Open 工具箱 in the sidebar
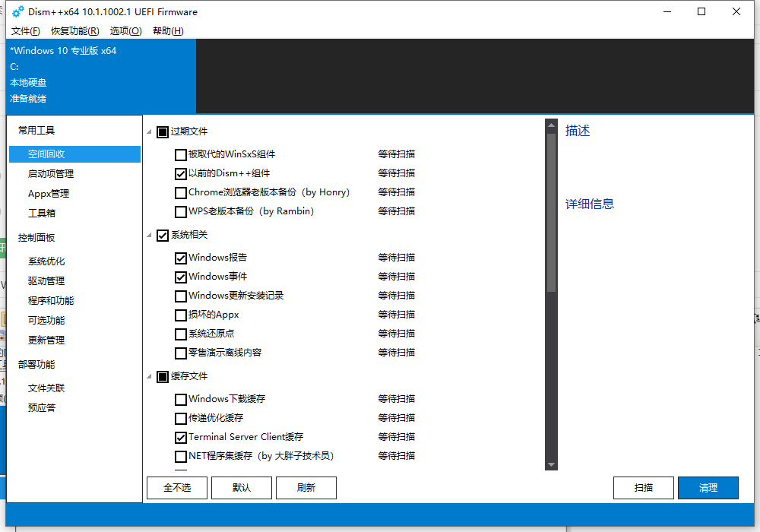Image resolution: width=760 pixels, height=532 pixels. click(42, 214)
